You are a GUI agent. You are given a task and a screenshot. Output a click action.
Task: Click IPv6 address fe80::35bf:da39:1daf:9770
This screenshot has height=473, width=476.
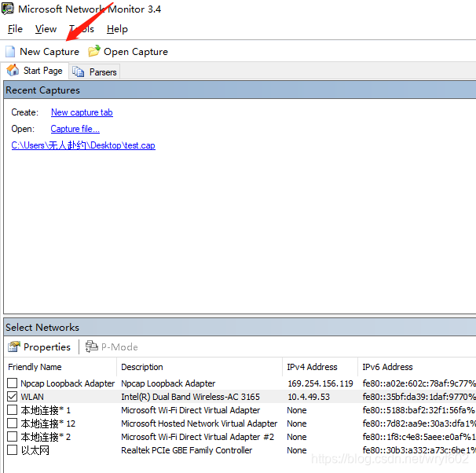[x=419, y=397]
